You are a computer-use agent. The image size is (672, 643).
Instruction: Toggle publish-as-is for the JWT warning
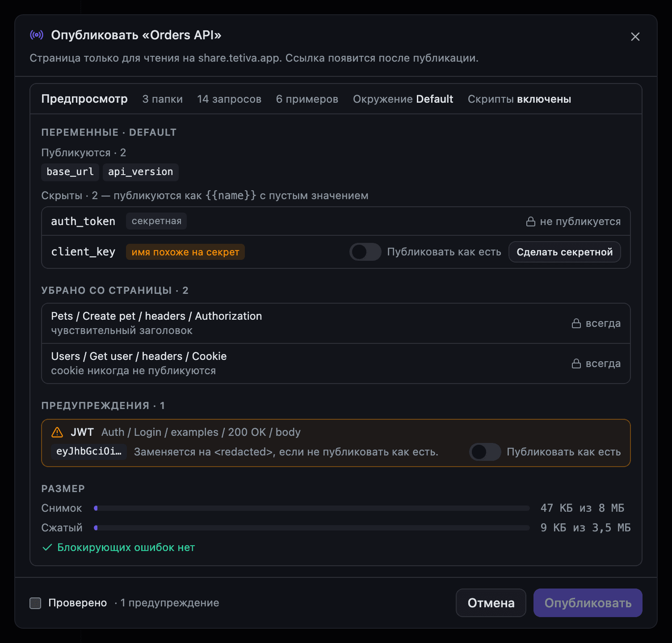tap(485, 452)
